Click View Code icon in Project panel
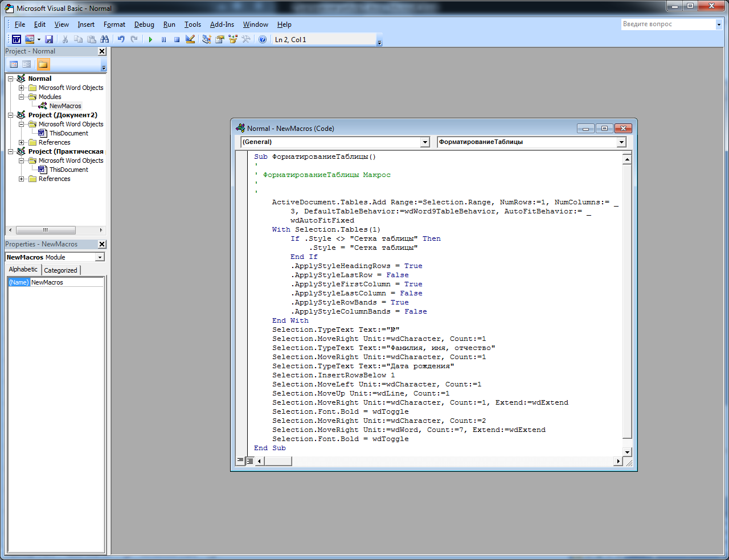This screenshot has width=729, height=560. 14,64
